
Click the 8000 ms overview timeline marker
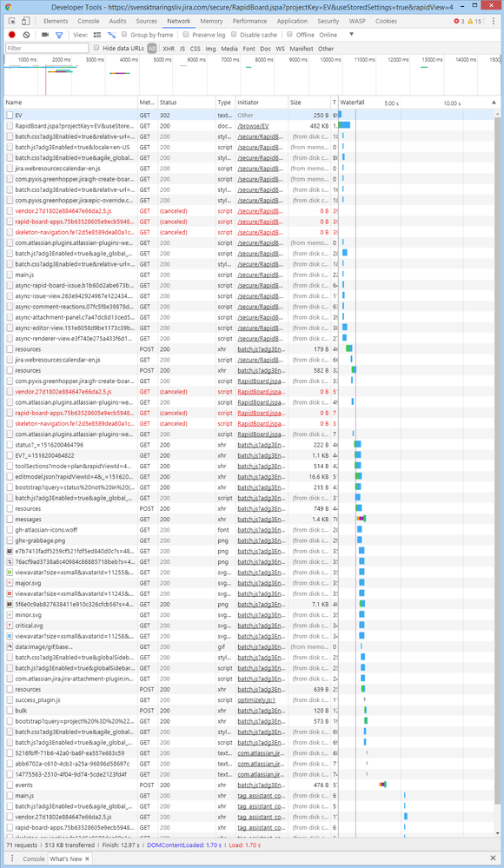[x=264, y=59]
